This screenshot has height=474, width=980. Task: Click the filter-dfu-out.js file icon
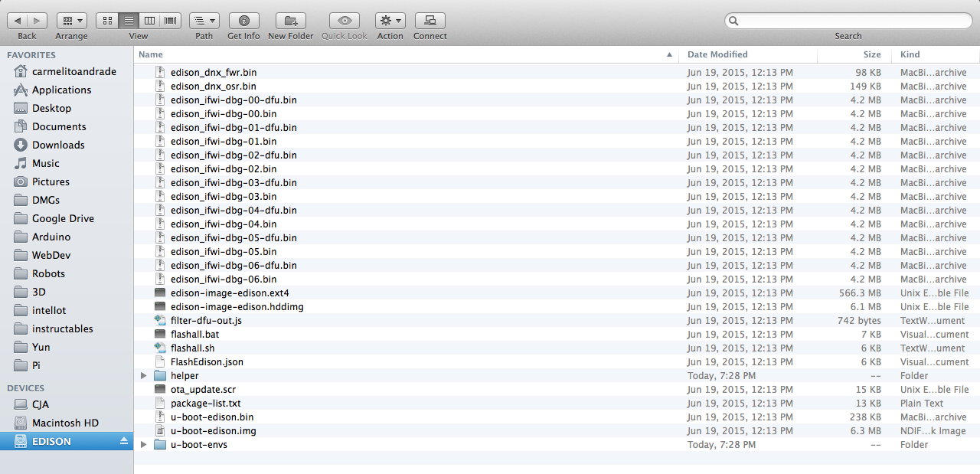pos(160,320)
